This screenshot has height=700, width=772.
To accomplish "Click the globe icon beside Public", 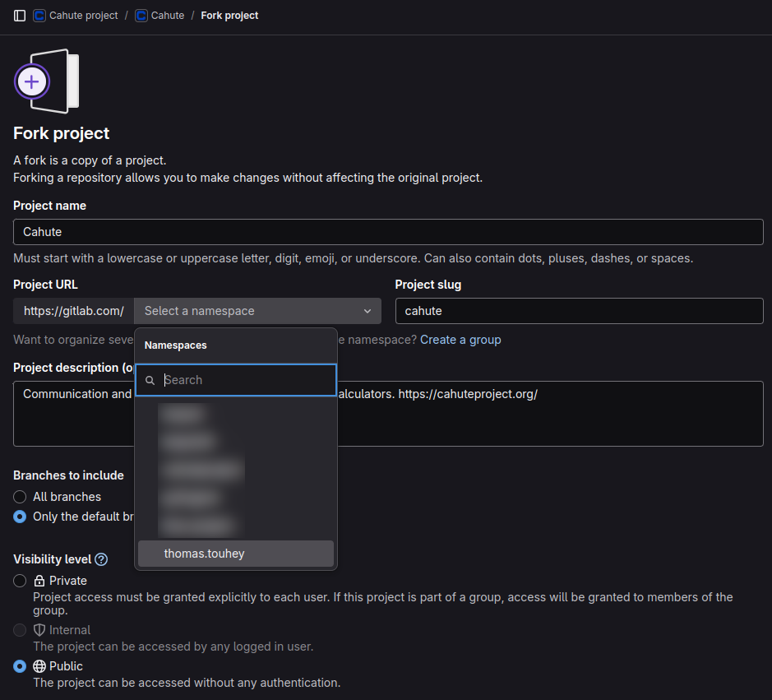I will tap(39, 666).
